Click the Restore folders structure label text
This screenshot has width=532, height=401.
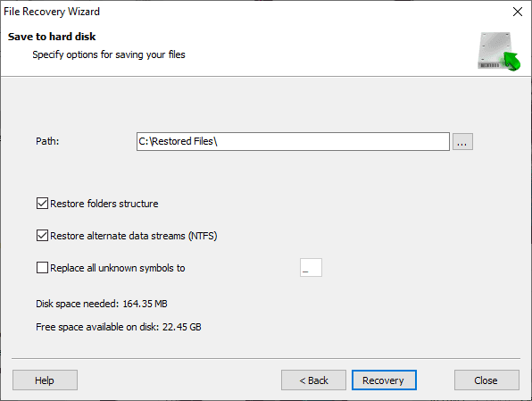104,204
